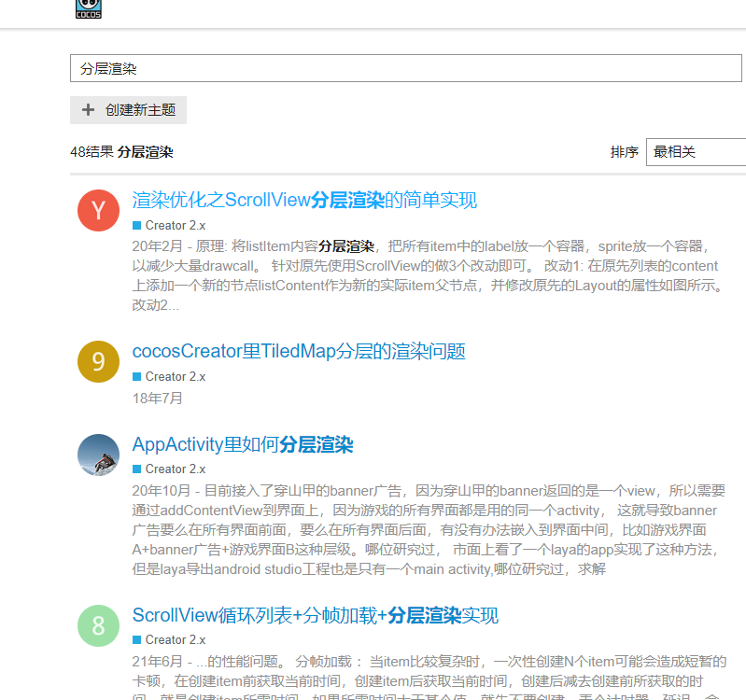Screen dimensions: 746x700
Task: Click Creator 2.x tag under TiledMap topic
Action: pos(169,376)
